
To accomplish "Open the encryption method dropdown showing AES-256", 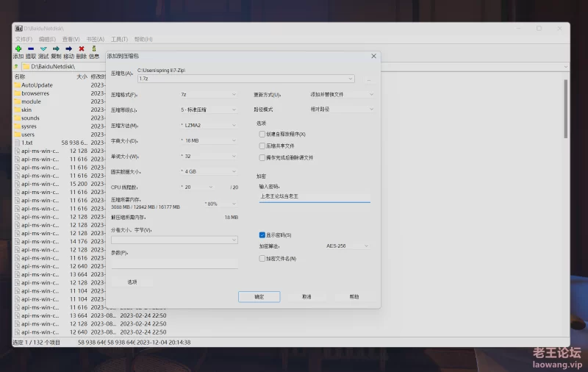I will (347, 246).
